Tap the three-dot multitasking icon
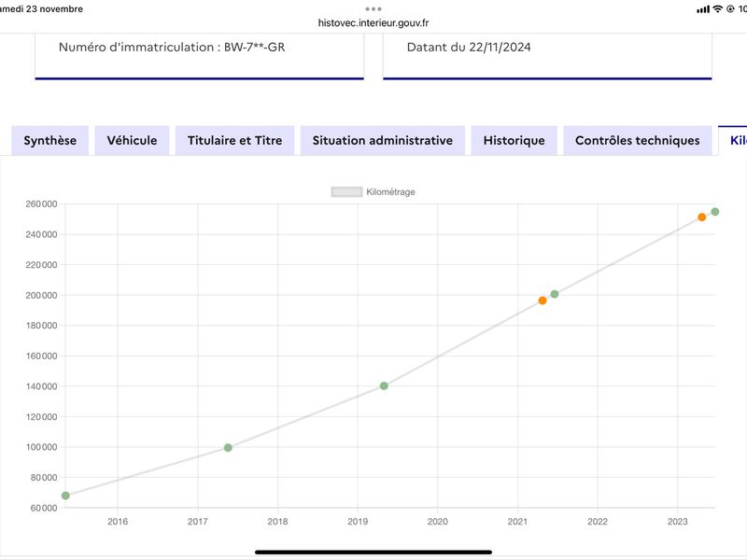This screenshot has width=747, height=560. (x=373, y=9)
